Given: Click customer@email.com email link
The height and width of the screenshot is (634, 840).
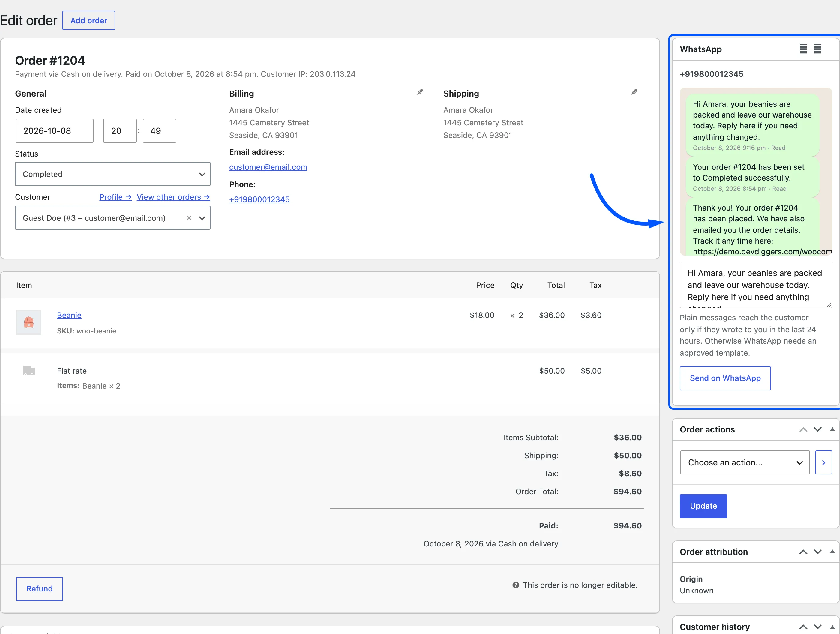Looking at the screenshot, I should coord(268,167).
